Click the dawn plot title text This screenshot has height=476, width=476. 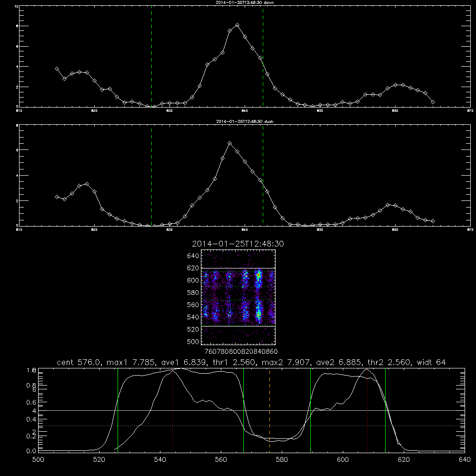coord(245,2)
